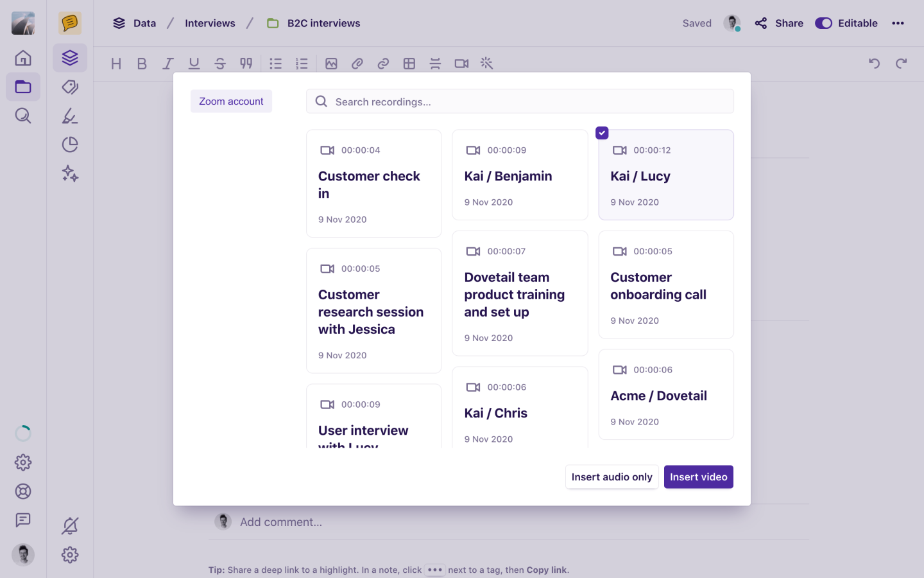Open project settings gear in second sidebar
Viewport: 924px width, 578px height.
70,555
